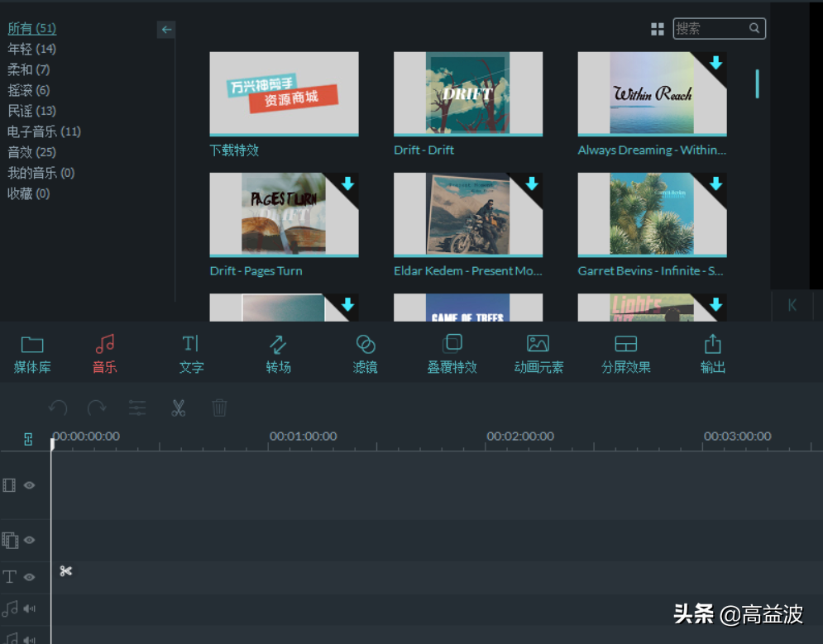Open the 媒体库 media library tab
The height and width of the screenshot is (644, 823).
point(32,351)
